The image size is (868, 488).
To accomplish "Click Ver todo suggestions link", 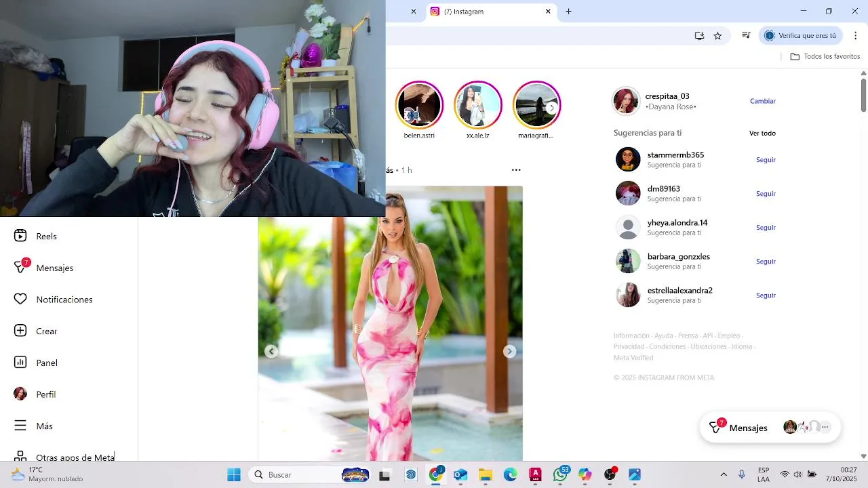I will click(x=762, y=133).
